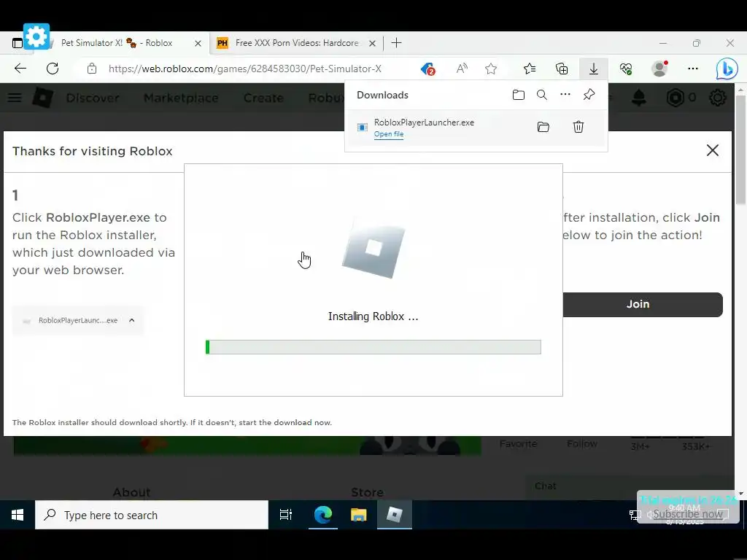
Task: Search downloads with the magnifier icon
Action: click(542, 95)
